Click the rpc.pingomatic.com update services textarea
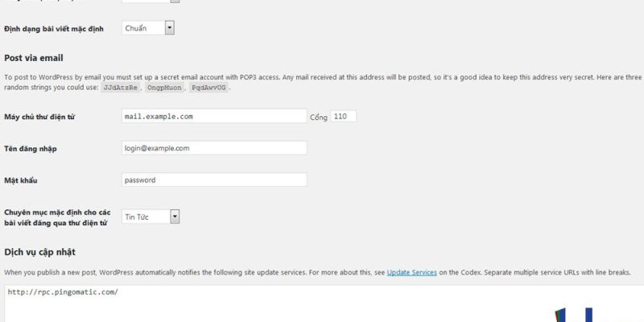Image resolution: width=644 pixels, height=322 pixels. [322, 302]
